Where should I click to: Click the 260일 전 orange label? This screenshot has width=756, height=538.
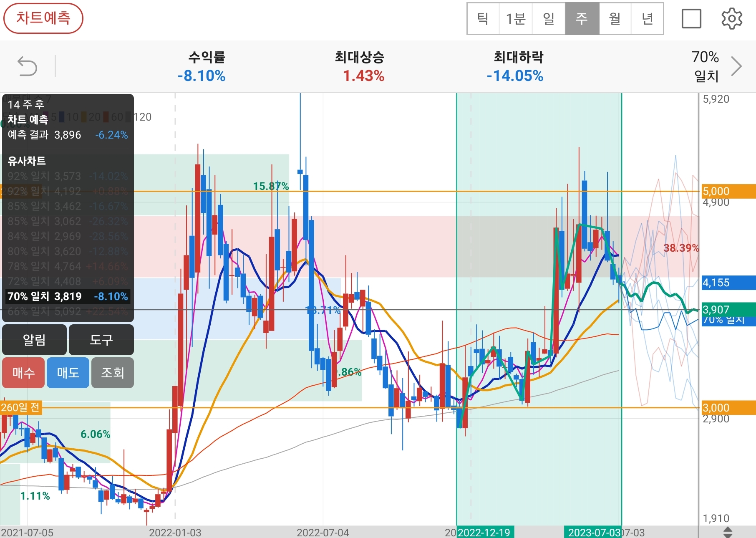click(x=21, y=407)
